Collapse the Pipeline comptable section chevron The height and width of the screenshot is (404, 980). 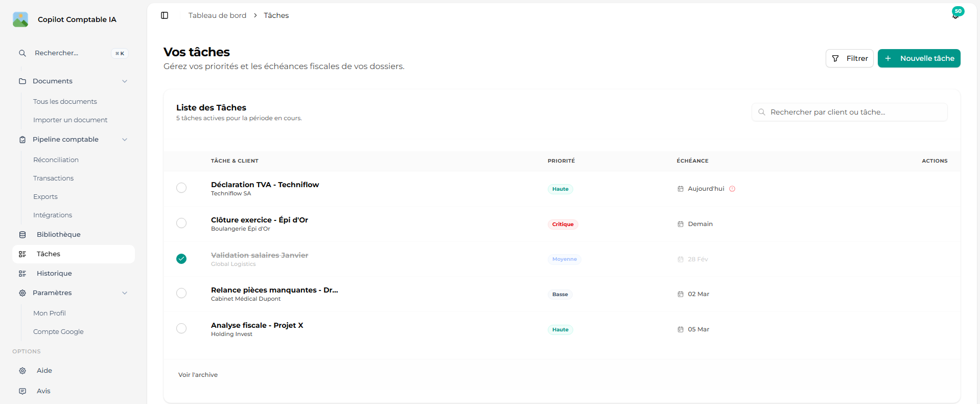tap(125, 140)
